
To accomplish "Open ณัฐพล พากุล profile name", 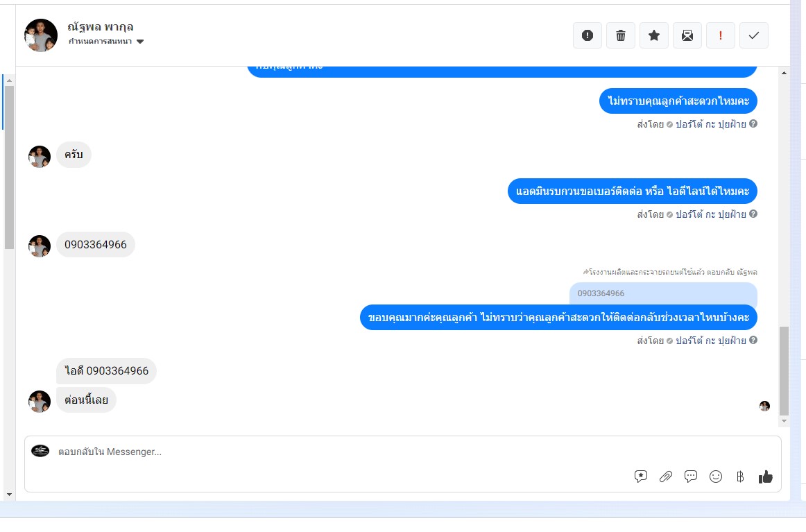I will point(101,27).
